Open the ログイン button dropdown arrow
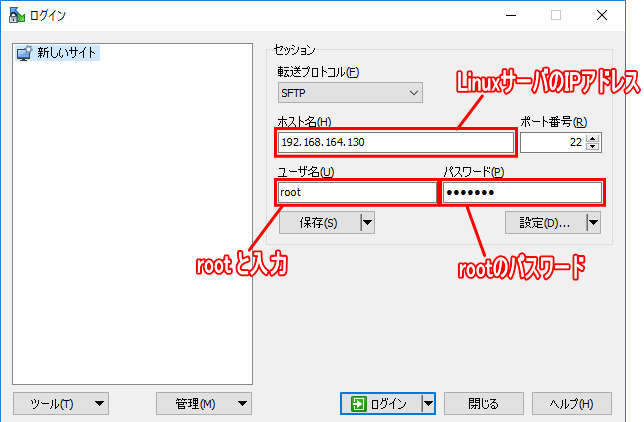 click(428, 404)
